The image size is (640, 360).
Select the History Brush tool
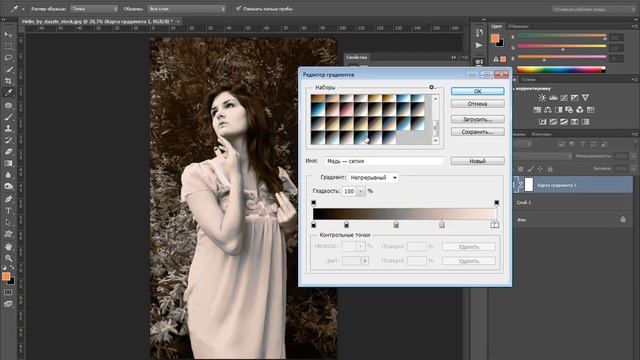pyautogui.click(x=8, y=140)
